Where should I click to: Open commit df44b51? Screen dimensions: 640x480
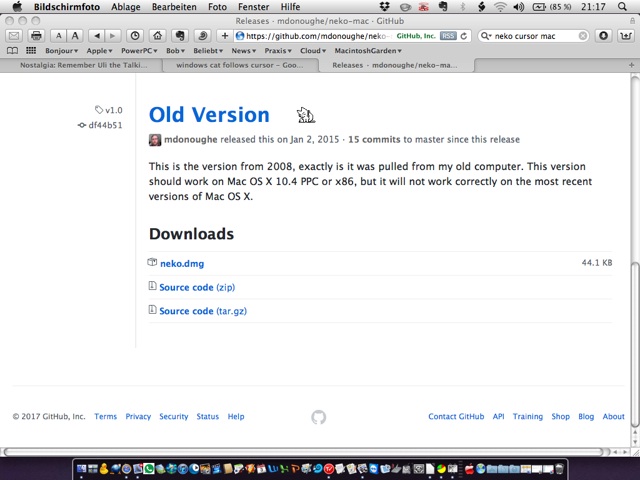pos(100,125)
